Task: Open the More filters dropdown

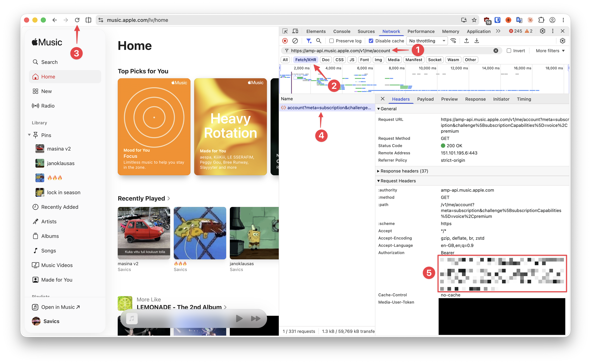Action: (550, 51)
